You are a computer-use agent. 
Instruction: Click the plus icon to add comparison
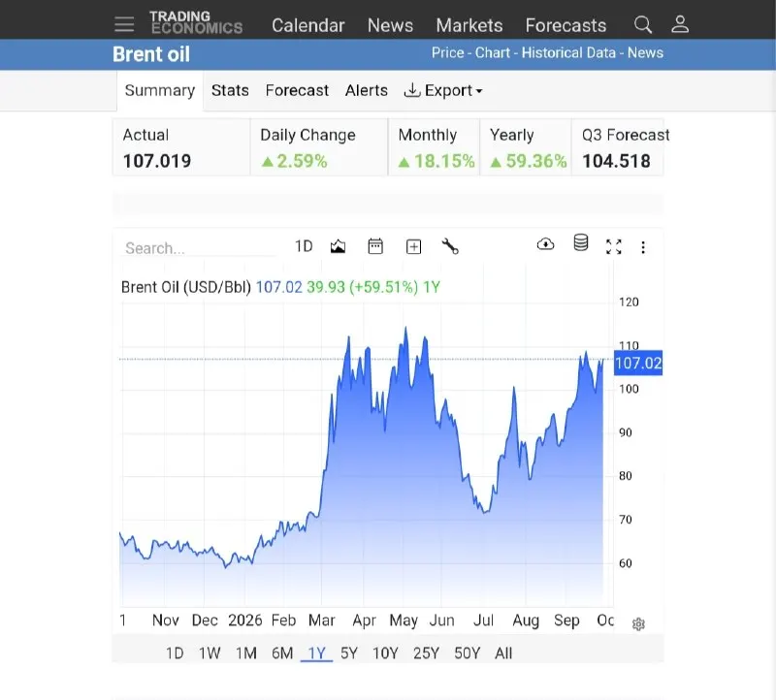point(414,246)
